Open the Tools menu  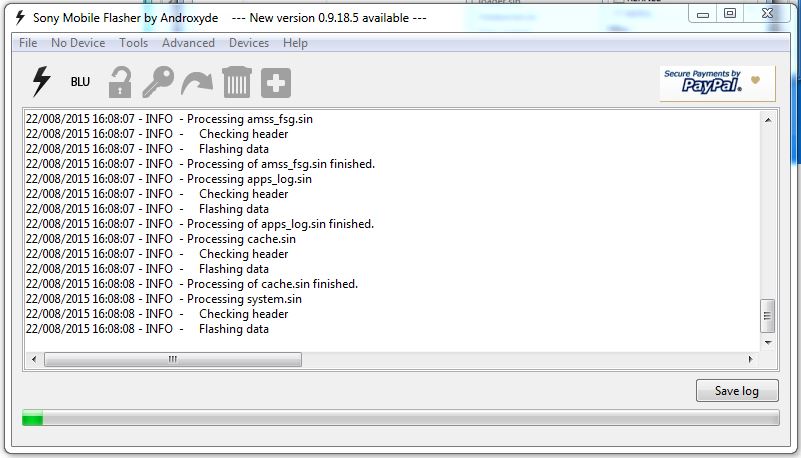(133, 43)
